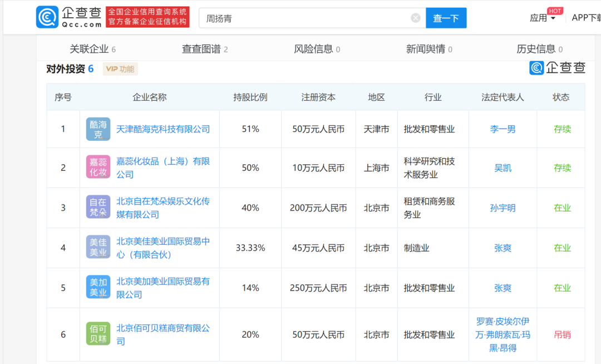Open 张爽's profile in the 美加美业 row

tap(503, 288)
